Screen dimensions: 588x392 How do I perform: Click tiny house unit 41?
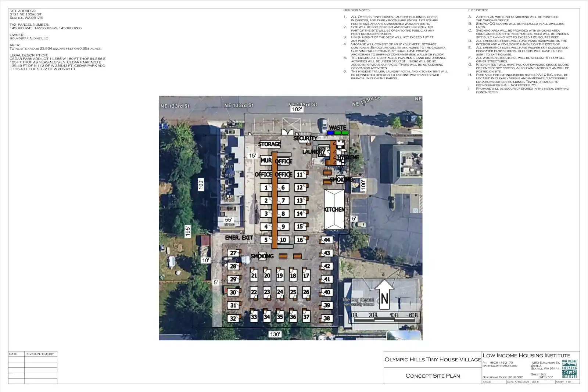click(327, 279)
